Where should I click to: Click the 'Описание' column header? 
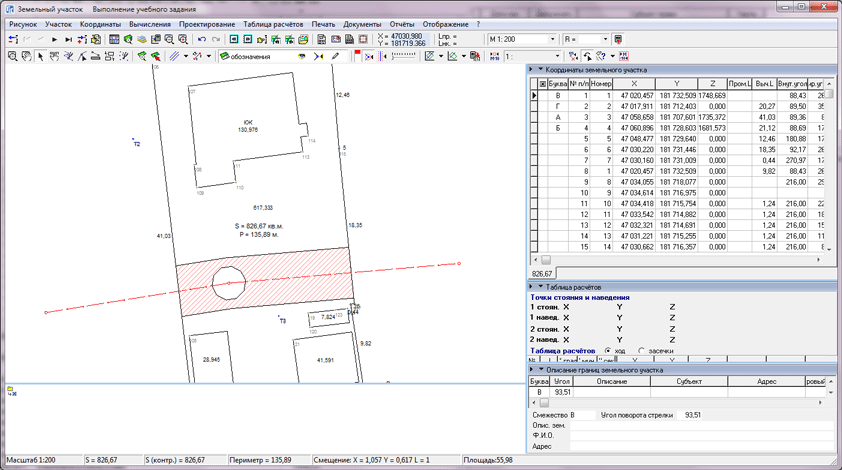point(612,381)
